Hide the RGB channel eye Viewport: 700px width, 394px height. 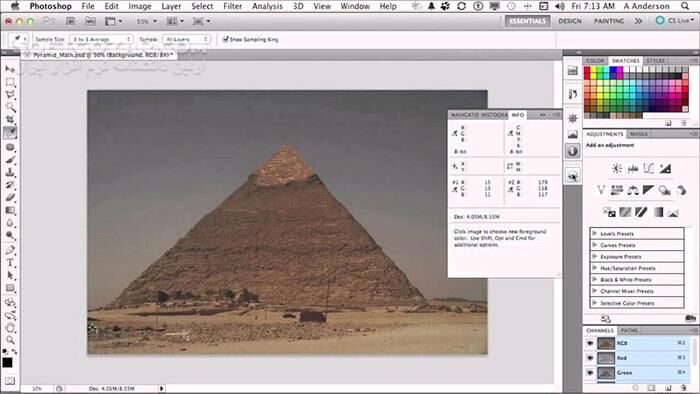point(590,343)
